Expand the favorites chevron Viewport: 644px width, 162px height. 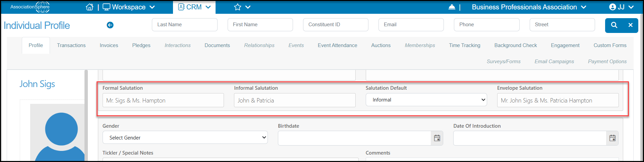tap(248, 7)
